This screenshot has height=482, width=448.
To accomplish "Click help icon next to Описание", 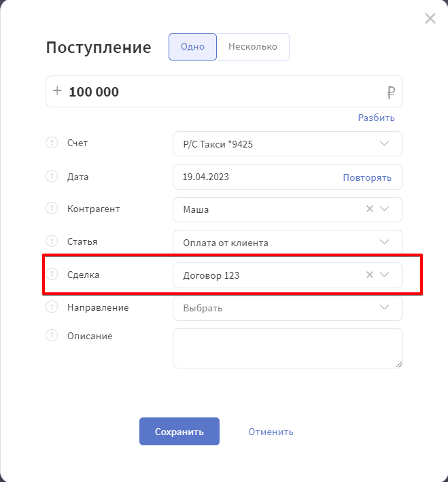I will click(x=52, y=335).
